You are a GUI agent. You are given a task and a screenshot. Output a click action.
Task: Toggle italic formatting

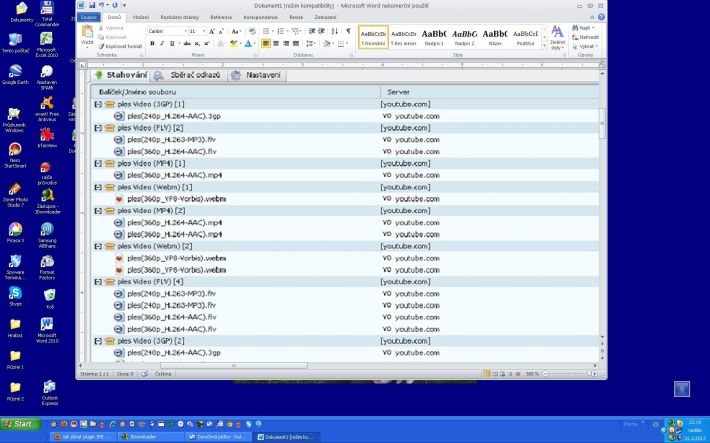(162, 43)
